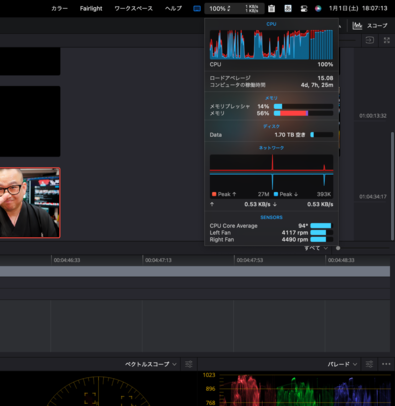This screenshot has height=406, width=395.
Task: Activate the Siri icon in menu bar
Action: [318, 9]
